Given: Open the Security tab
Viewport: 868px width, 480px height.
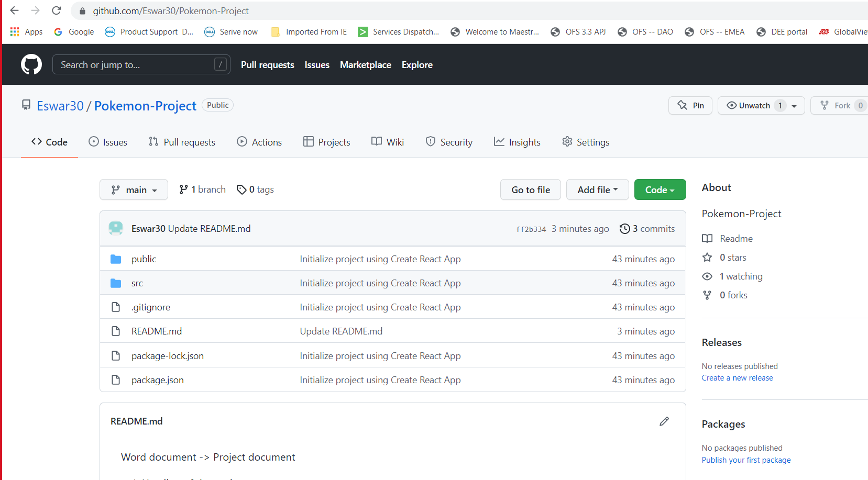Looking at the screenshot, I should [x=449, y=142].
